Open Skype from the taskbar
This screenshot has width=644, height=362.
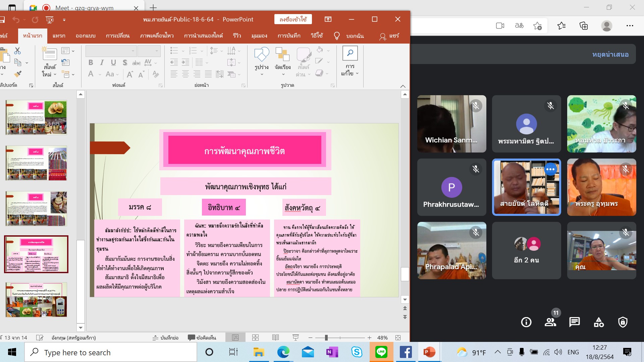point(357,352)
